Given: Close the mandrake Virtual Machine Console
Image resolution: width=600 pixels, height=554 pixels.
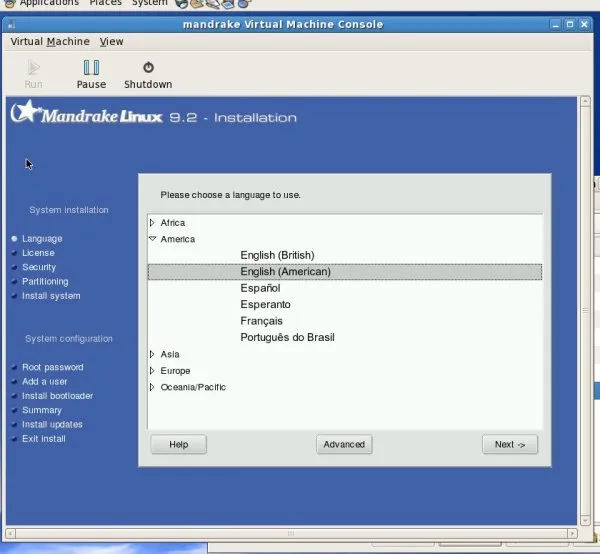Looking at the screenshot, I should [584, 24].
